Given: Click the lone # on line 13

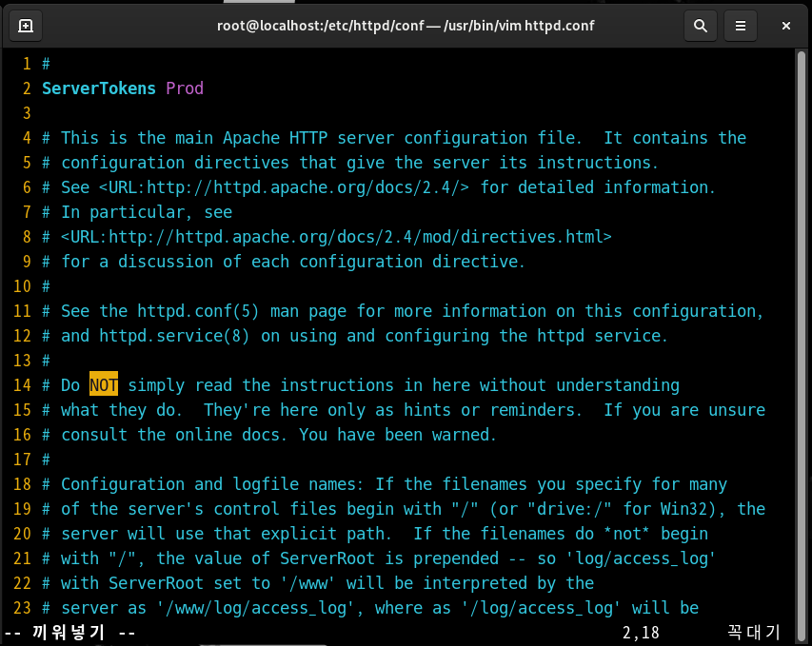Looking at the screenshot, I should 46,361.
